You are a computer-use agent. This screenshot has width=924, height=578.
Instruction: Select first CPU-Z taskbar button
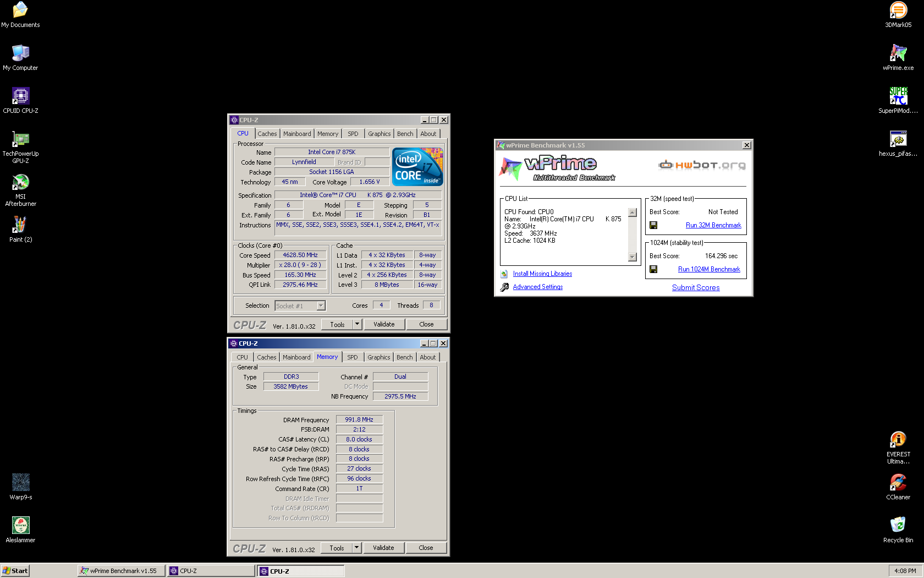pyautogui.click(x=211, y=571)
